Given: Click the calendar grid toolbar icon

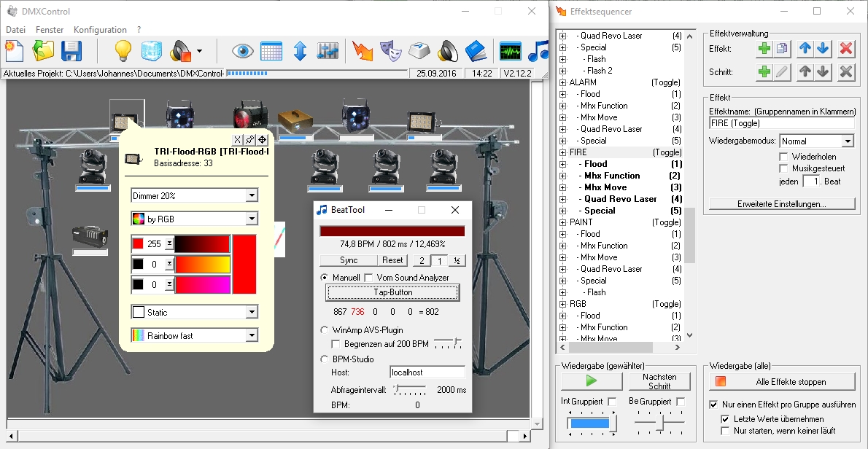Looking at the screenshot, I should pos(271,51).
